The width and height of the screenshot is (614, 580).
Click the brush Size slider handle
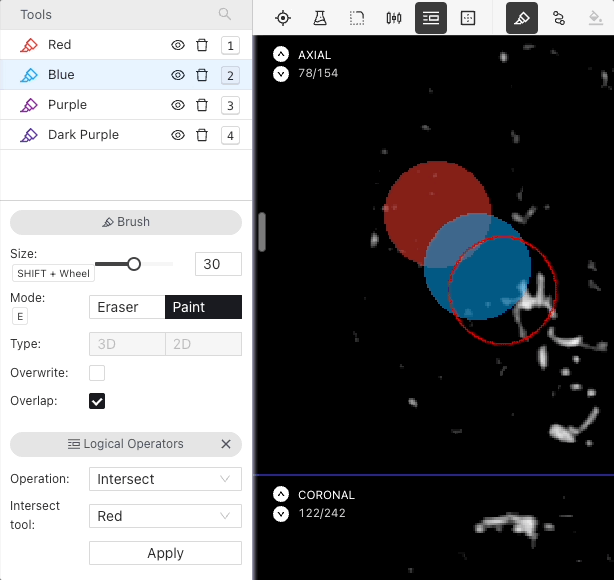pyautogui.click(x=134, y=264)
